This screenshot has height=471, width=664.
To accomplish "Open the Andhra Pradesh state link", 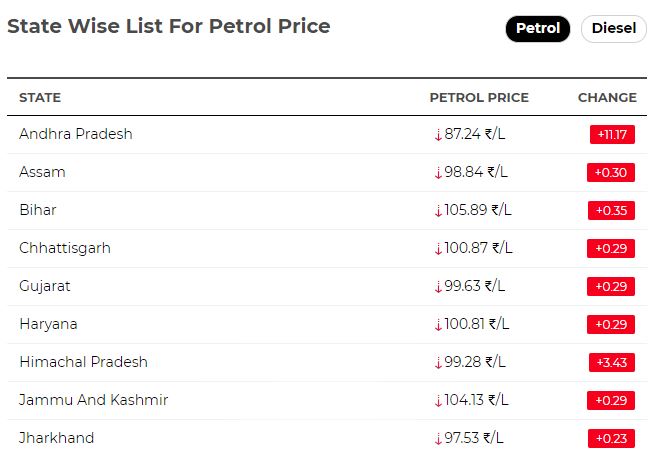I will 76,134.
